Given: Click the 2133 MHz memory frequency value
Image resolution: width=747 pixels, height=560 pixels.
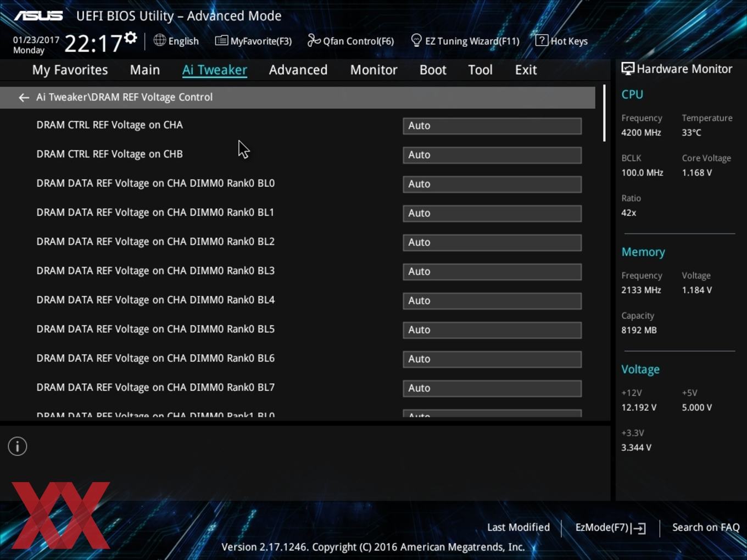Looking at the screenshot, I should (641, 290).
